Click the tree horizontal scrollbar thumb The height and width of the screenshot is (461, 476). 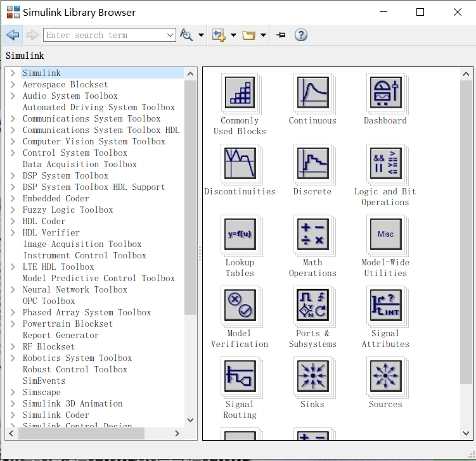click(x=81, y=433)
